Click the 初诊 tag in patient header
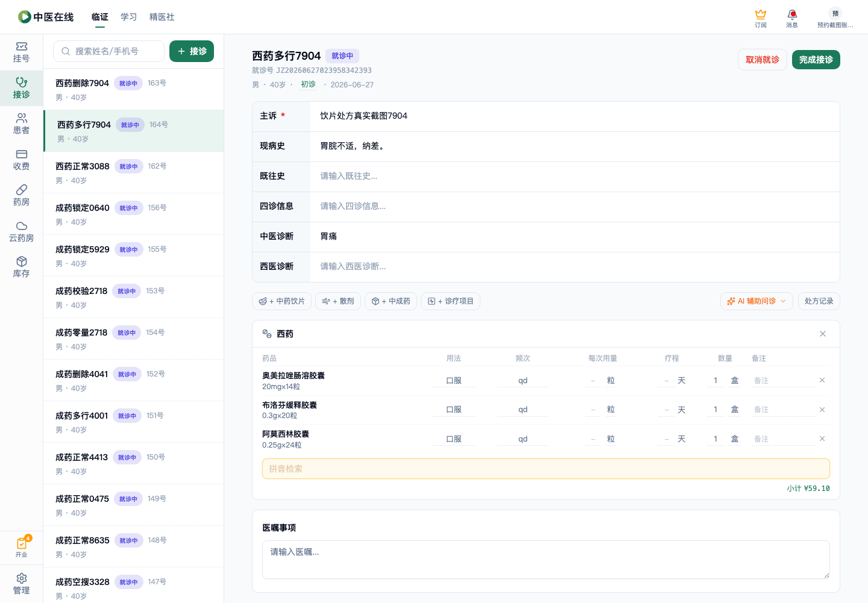Viewport: 868px width, 603px height. [308, 84]
